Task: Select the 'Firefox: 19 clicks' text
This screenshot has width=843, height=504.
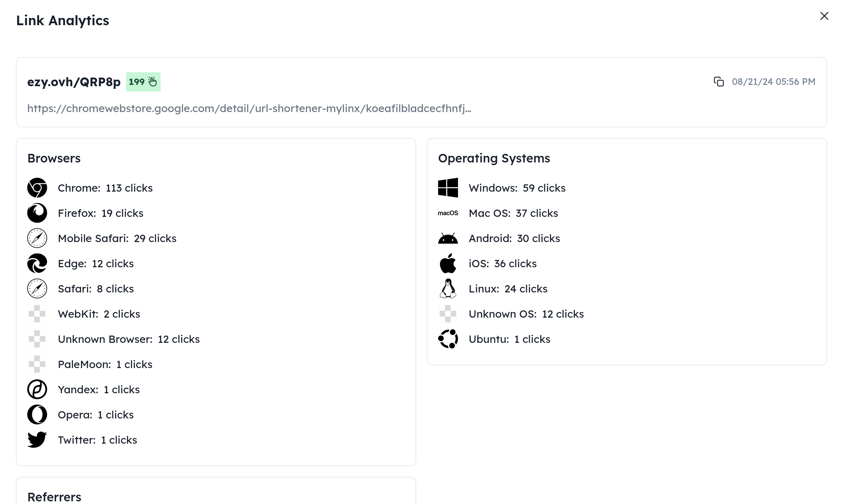Action: pos(101,213)
